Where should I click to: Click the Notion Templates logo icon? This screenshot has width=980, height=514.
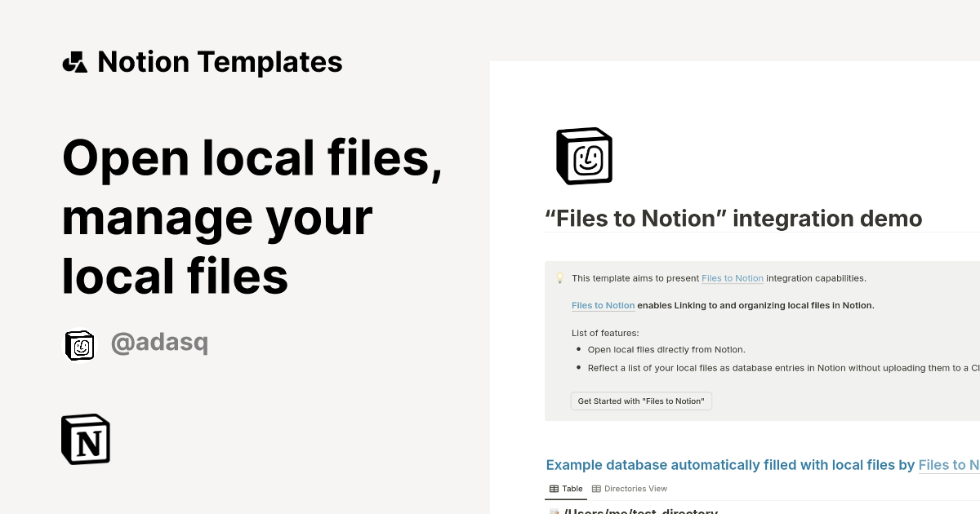pos(74,61)
